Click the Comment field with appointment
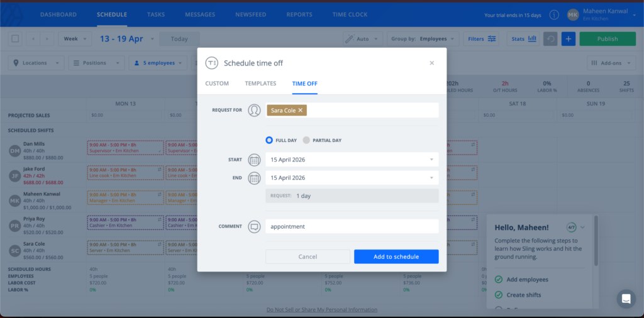This screenshot has height=318, width=644. 352,226
